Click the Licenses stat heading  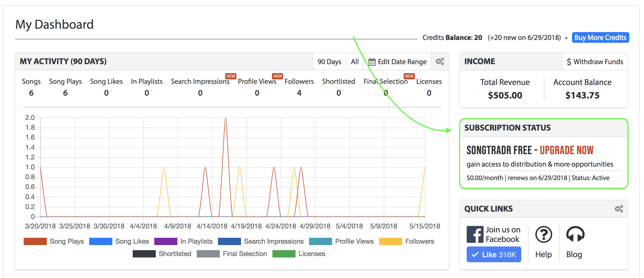coord(429,81)
